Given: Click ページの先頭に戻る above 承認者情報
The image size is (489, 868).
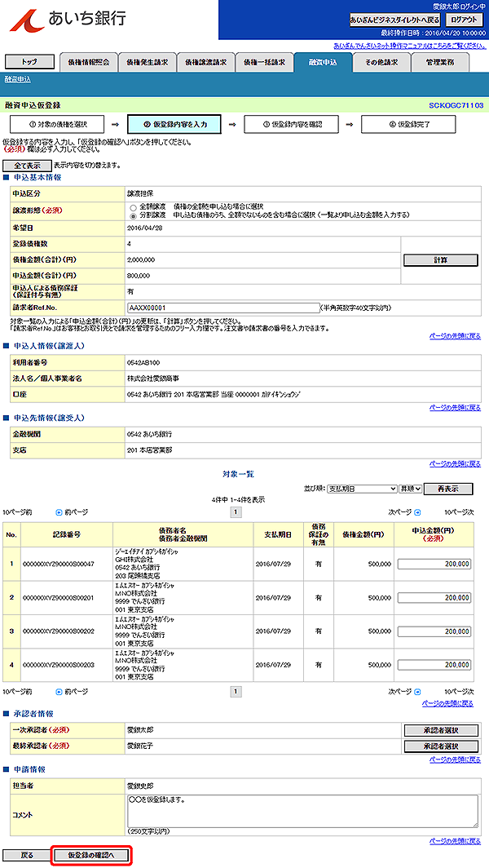Looking at the screenshot, I should point(448,703).
